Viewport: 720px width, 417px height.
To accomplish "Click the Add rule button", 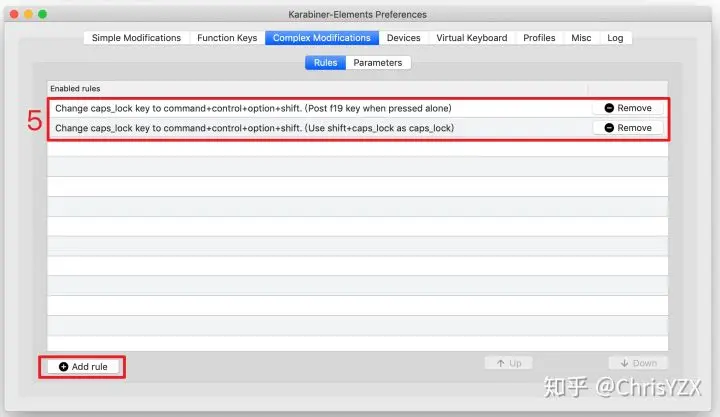I will point(83,366).
